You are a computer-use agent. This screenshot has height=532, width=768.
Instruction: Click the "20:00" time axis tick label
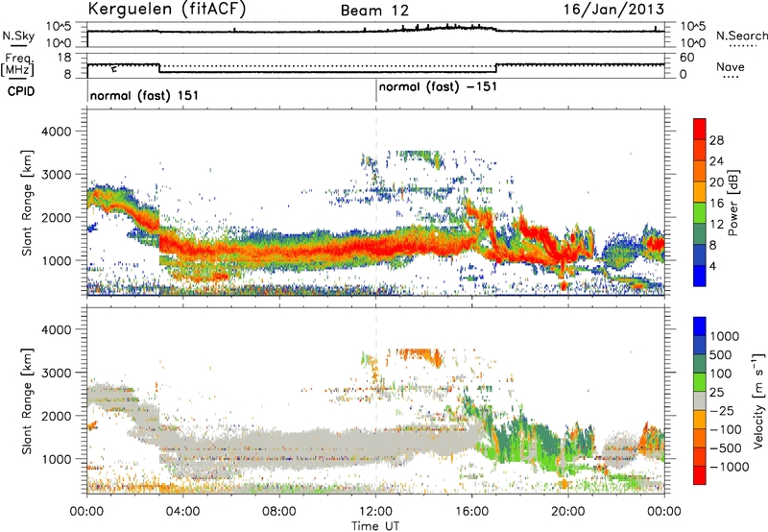(x=568, y=512)
